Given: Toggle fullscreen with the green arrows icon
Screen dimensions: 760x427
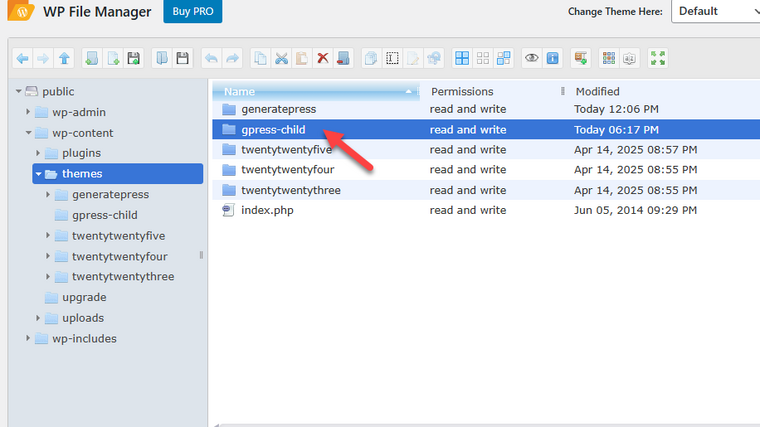Looking at the screenshot, I should 658,59.
